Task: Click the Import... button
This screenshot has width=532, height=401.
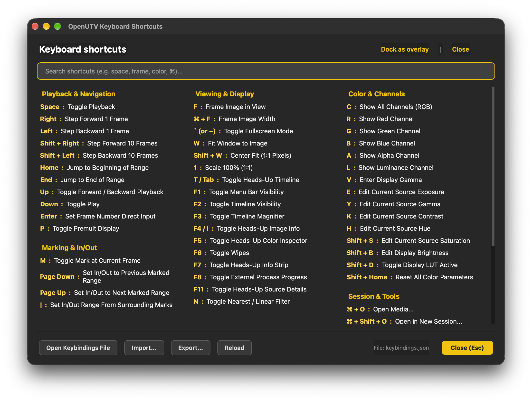Action: click(x=144, y=348)
